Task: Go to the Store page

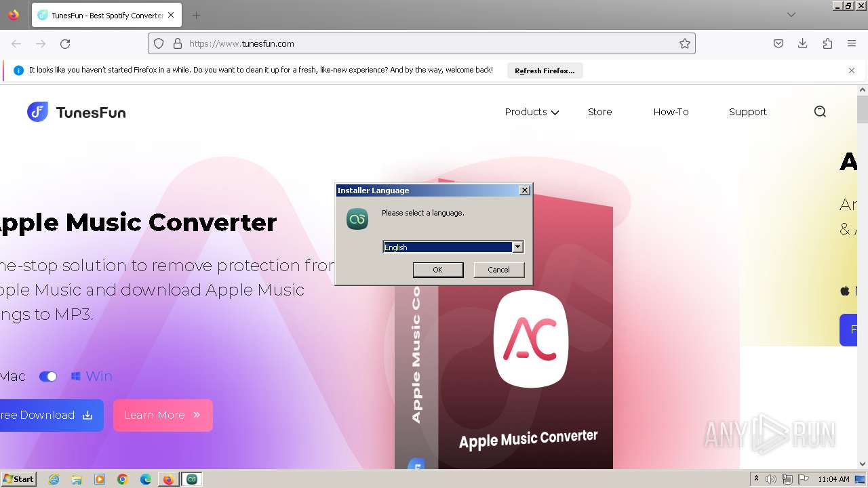Action: tap(599, 112)
